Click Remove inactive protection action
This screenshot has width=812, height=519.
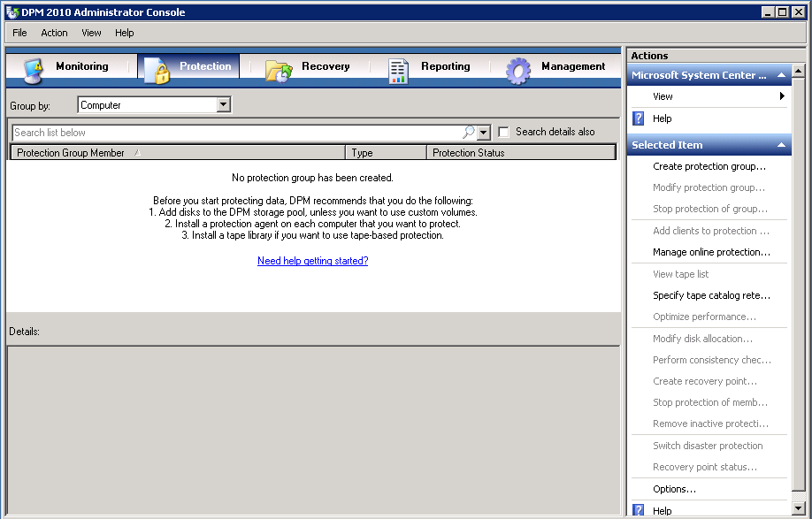click(710, 424)
